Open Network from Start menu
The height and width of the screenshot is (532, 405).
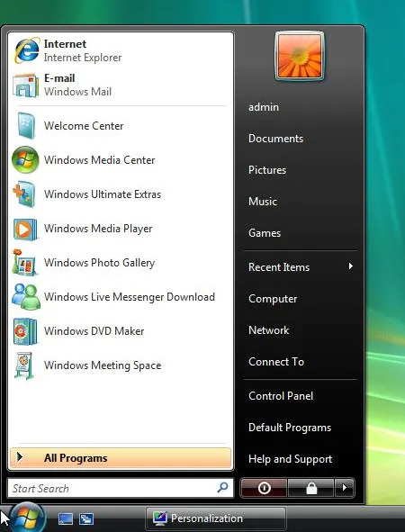coord(268,330)
